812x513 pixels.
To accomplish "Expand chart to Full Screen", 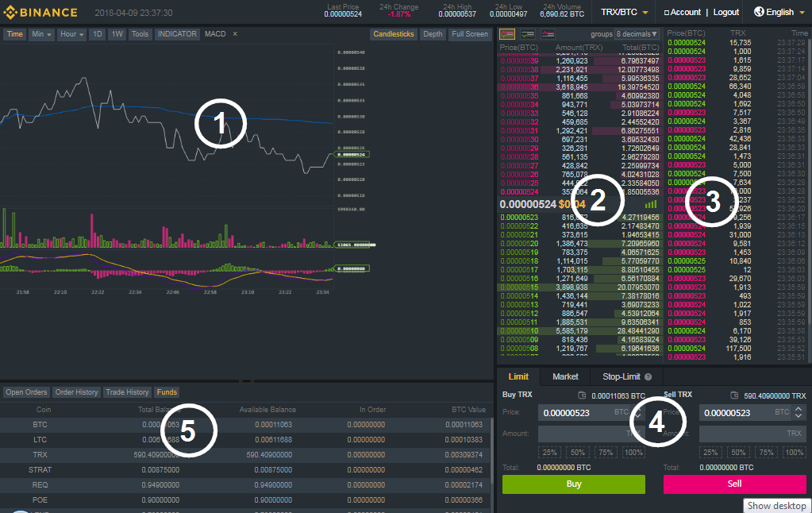I will point(470,33).
